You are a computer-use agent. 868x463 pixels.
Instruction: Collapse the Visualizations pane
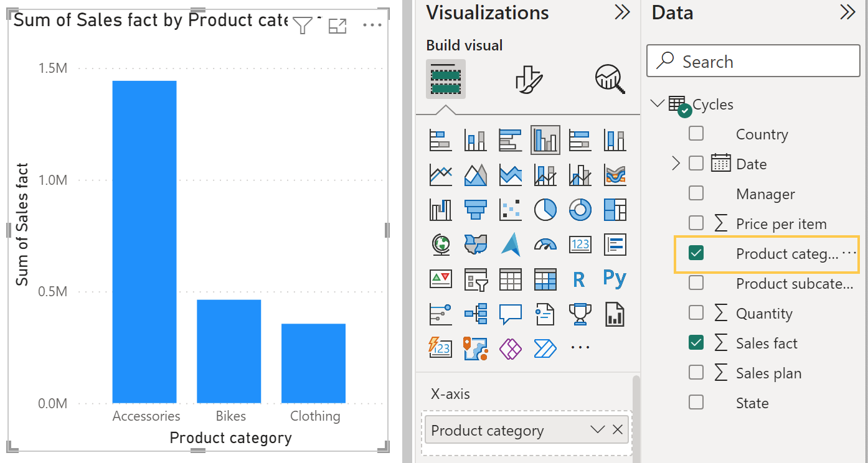click(622, 12)
